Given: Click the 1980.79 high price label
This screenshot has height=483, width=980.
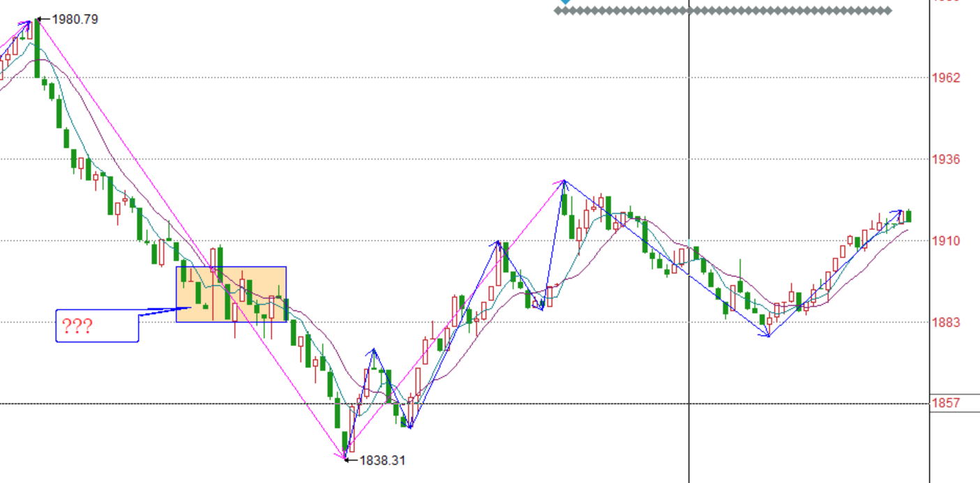Looking at the screenshot, I should 75,20.
